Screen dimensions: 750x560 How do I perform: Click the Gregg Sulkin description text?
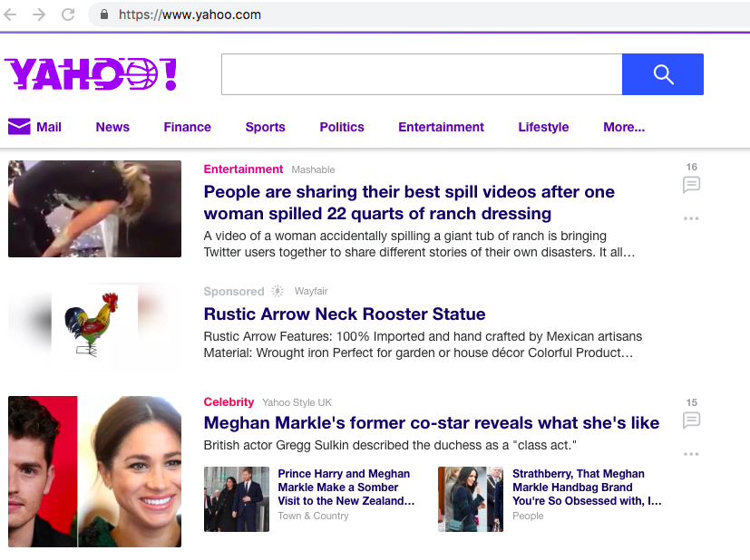click(x=390, y=445)
